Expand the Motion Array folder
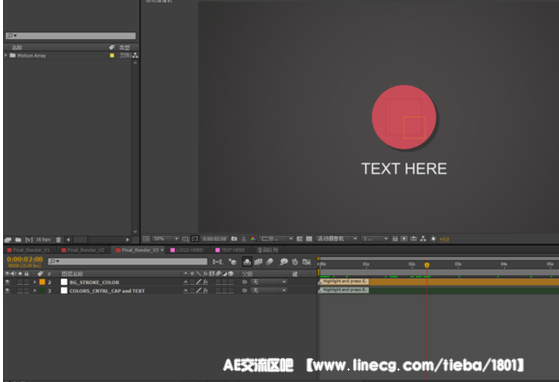 click(x=6, y=55)
